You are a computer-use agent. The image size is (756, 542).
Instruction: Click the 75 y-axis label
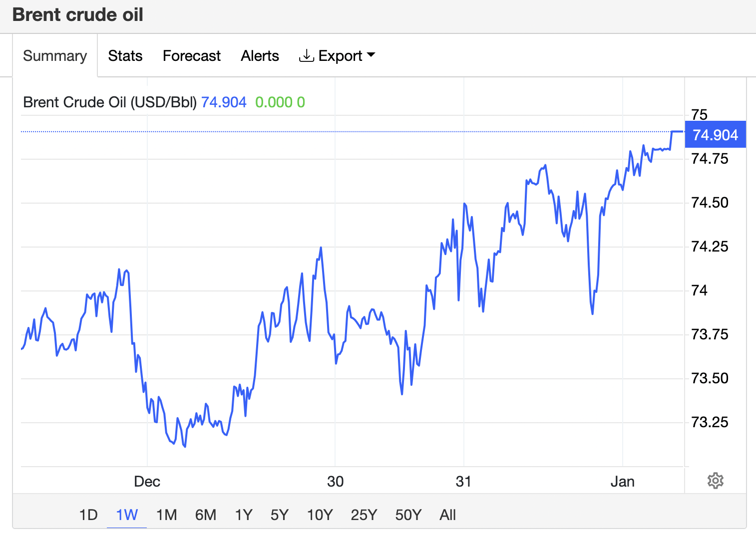[699, 115]
